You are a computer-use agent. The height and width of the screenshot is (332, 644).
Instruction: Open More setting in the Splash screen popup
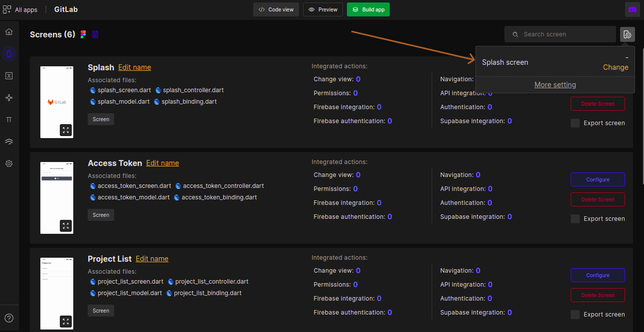(x=555, y=84)
